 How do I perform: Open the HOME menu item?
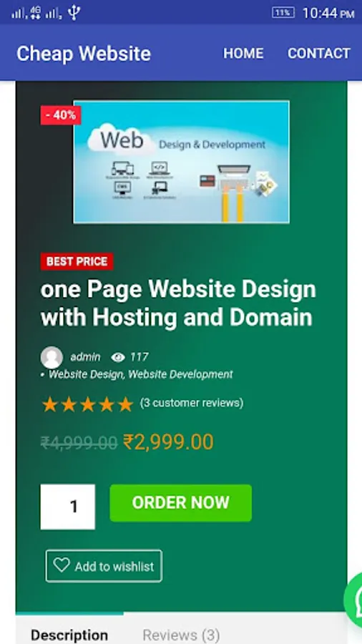(x=243, y=54)
